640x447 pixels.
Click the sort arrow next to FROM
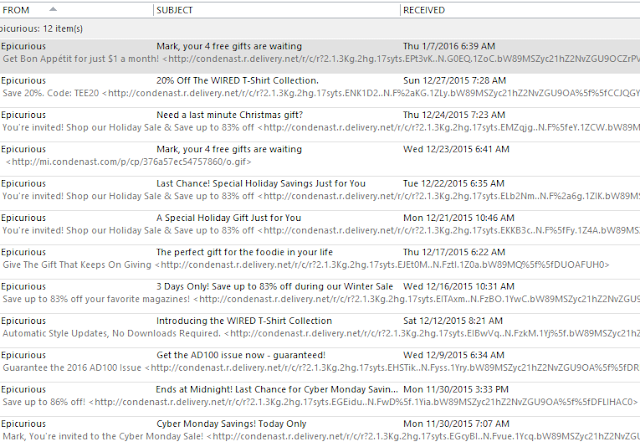pos(53,9)
